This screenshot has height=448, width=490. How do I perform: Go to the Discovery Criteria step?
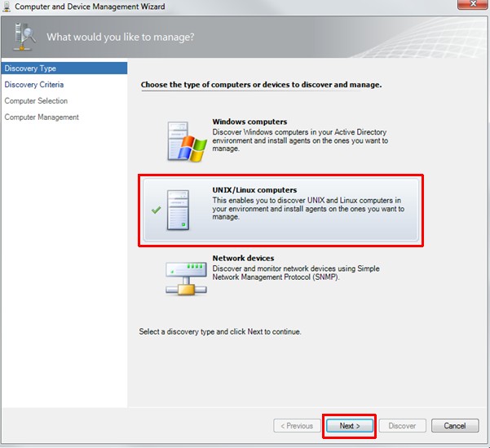(34, 85)
